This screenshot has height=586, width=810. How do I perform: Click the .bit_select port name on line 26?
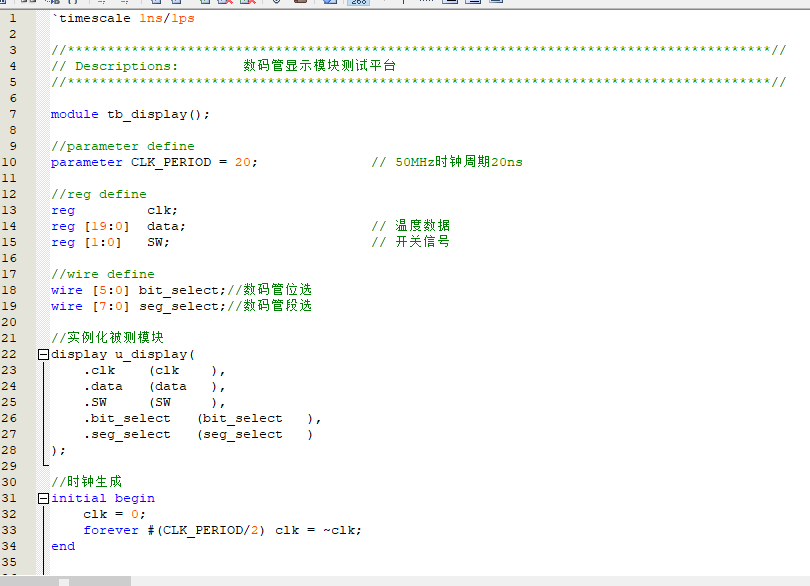coord(127,419)
